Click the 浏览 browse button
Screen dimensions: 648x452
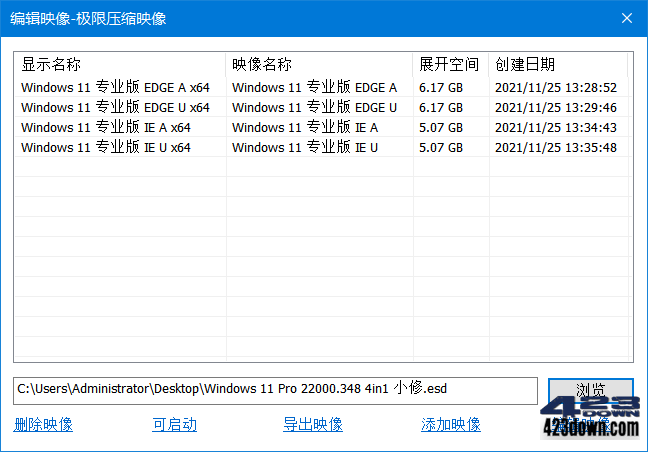click(591, 390)
